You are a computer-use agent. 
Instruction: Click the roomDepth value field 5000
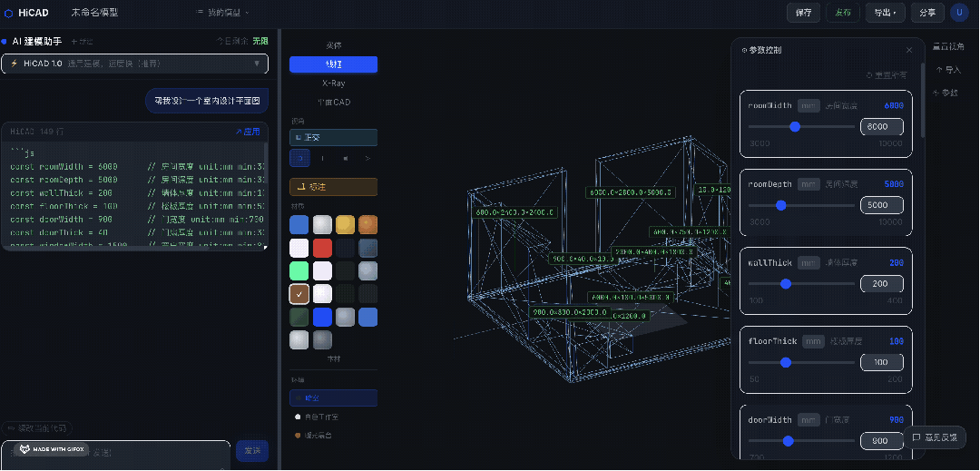tap(882, 205)
